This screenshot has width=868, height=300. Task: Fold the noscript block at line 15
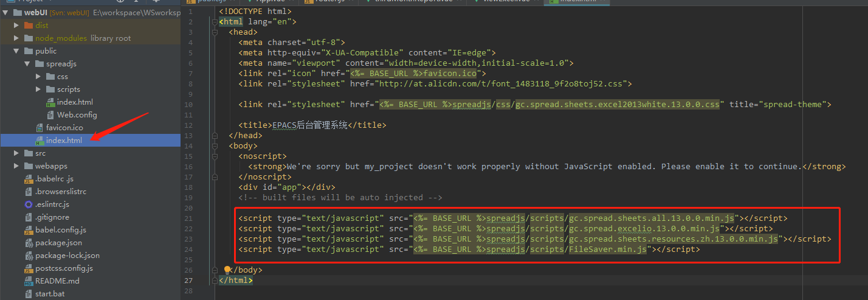click(x=213, y=156)
